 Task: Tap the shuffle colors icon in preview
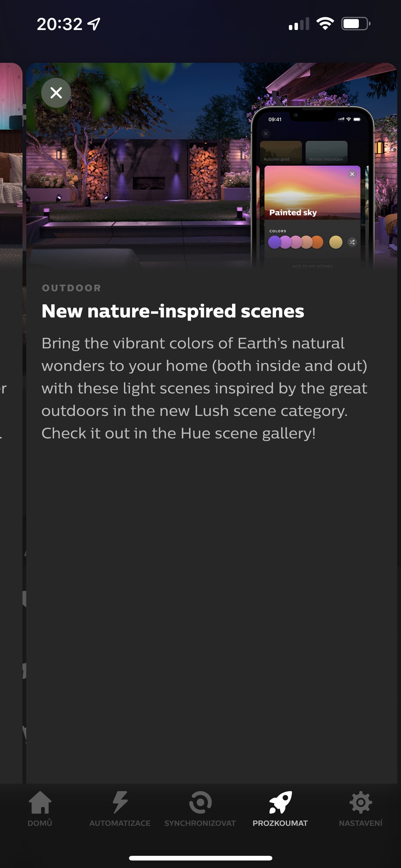tap(352, 242)
